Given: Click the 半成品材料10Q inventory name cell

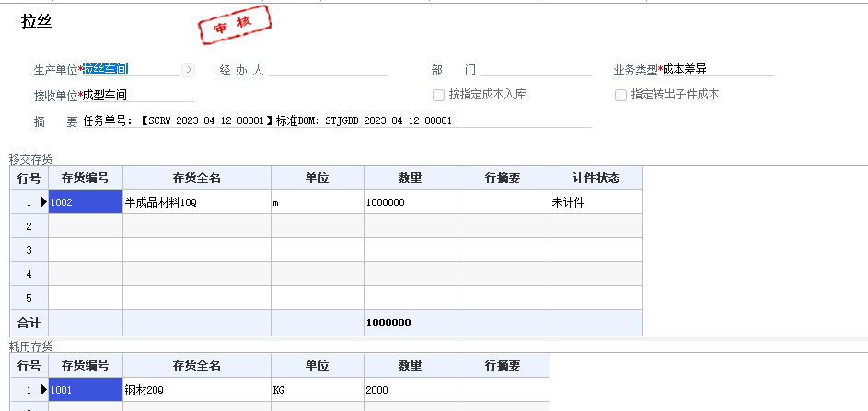Looking at the screenshot, I should [195, 202].
